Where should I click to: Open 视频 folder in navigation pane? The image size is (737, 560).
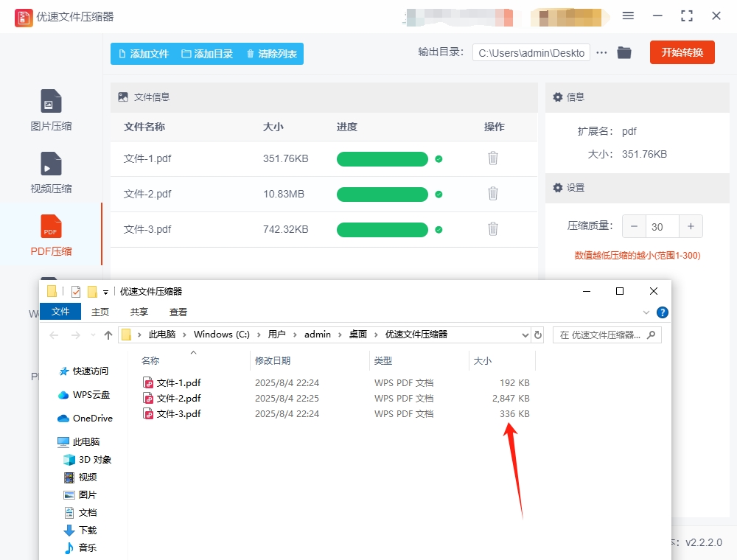click(x=80, y=477)
